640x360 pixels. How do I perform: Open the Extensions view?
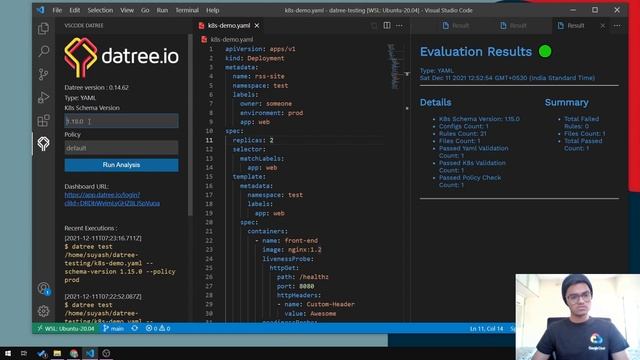pyautogui.click(x=43, y=120)
